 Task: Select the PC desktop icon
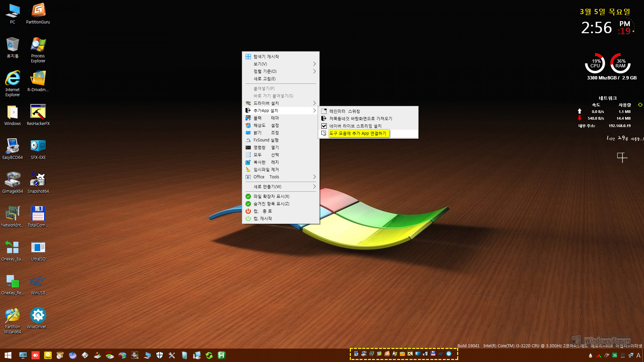12,13
